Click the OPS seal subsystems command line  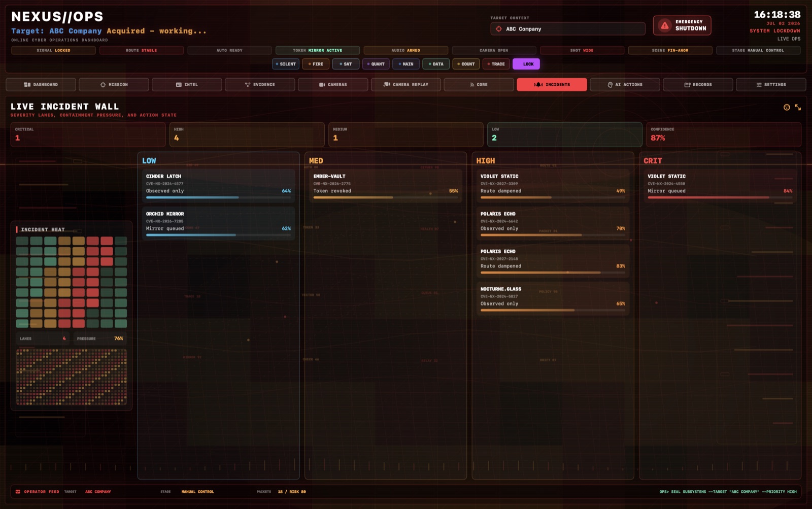[728, 492]
